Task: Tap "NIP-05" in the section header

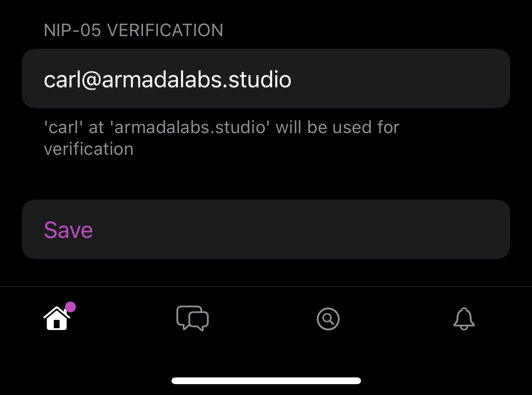Action: (x=72, y=30)
